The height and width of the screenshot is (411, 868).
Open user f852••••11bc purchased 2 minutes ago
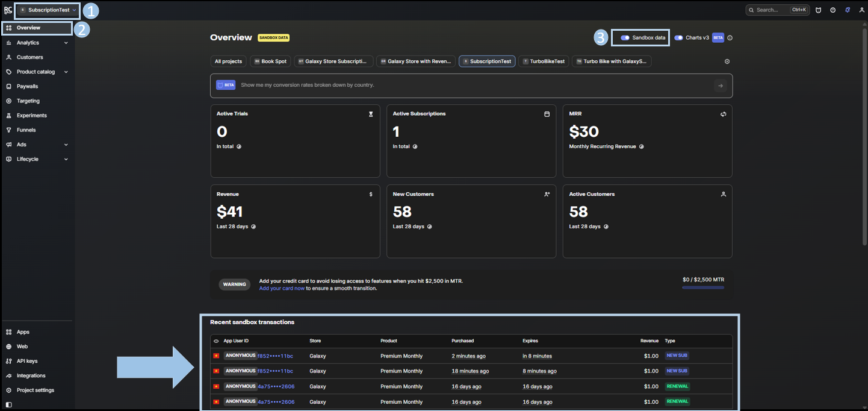275,356
